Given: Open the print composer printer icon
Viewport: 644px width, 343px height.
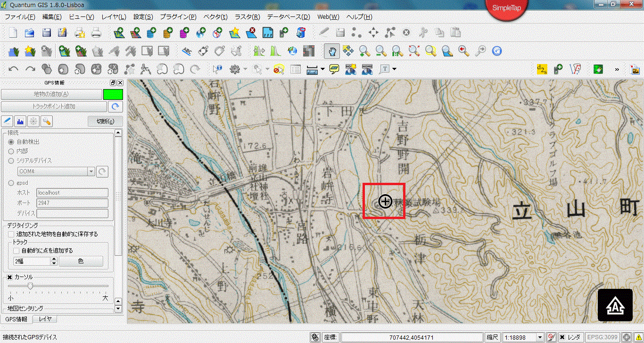Looking at the screenshot, I should pyautogui.click(x=96, y=33).
